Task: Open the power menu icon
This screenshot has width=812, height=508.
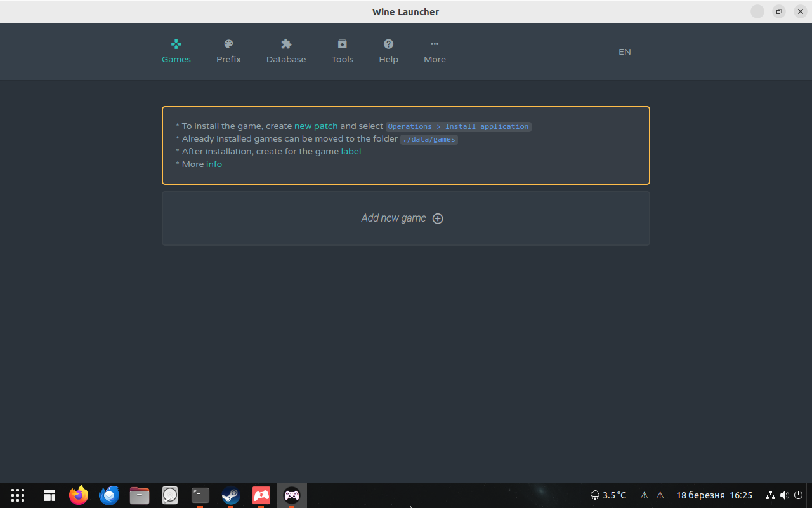Action: click(798, 495)
